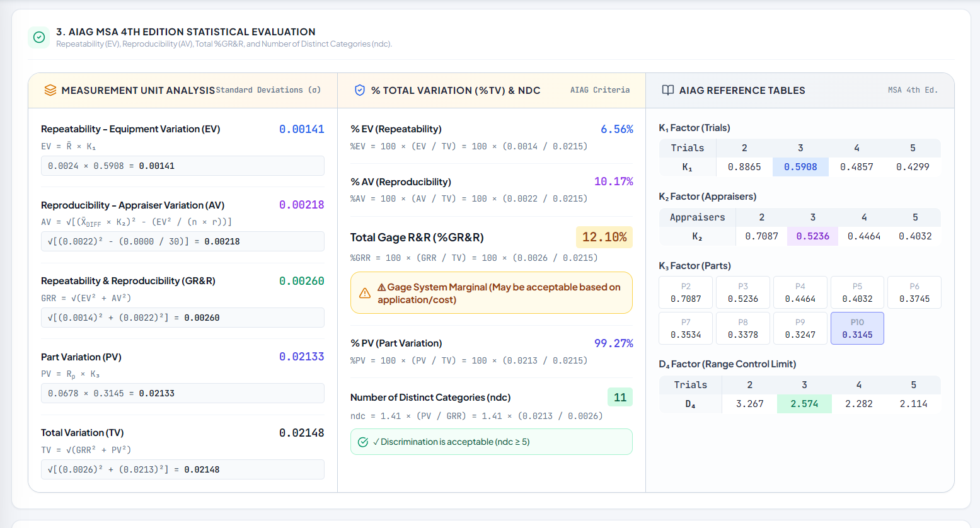Click the P2 card in K₃ Factor

[x=686, y=292]
